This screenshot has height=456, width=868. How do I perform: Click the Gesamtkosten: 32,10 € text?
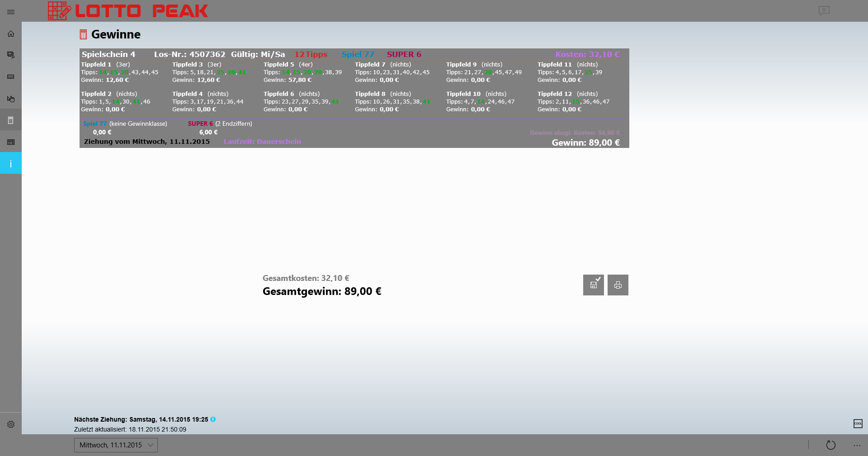[x=306, y=278]
